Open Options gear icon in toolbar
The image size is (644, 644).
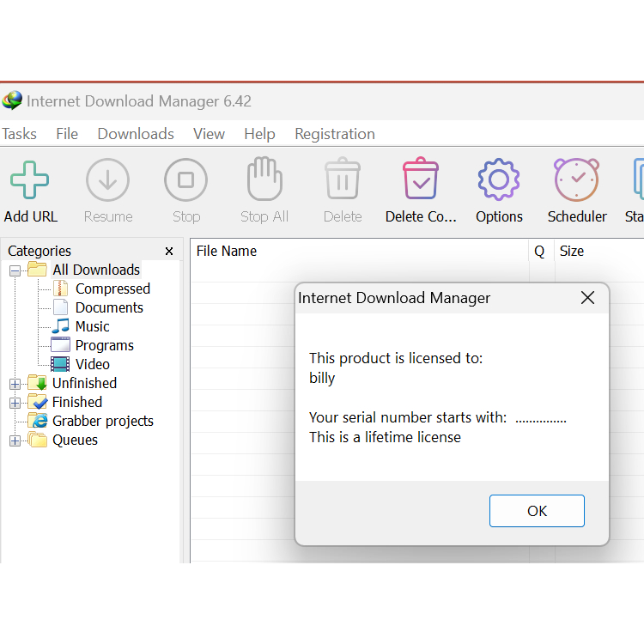(x=499, y=179)
